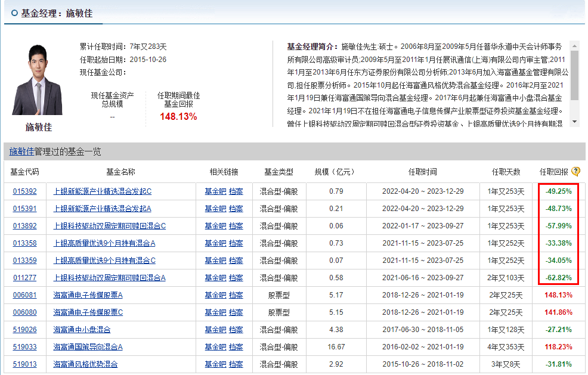588x375 pixels.
Task: Open 基金吧 for fund 013892
Action: (x=216, y=226)
